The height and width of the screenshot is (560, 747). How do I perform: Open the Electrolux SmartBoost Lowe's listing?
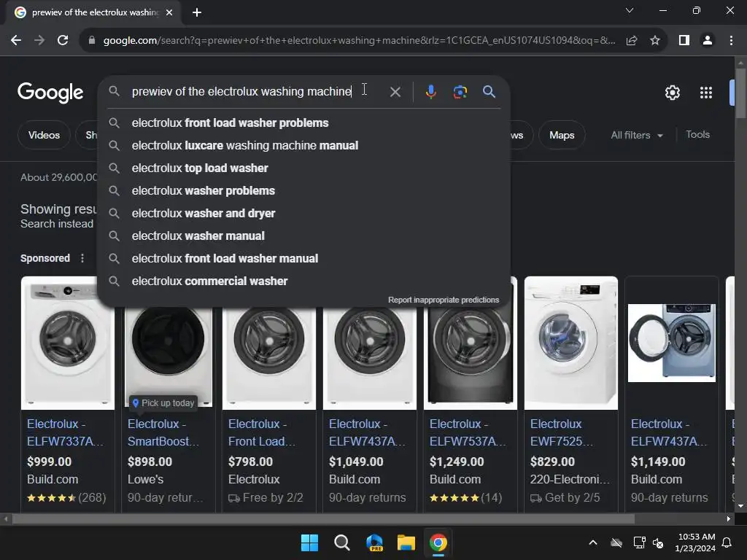pyautogui.click(x=163, y=432)
